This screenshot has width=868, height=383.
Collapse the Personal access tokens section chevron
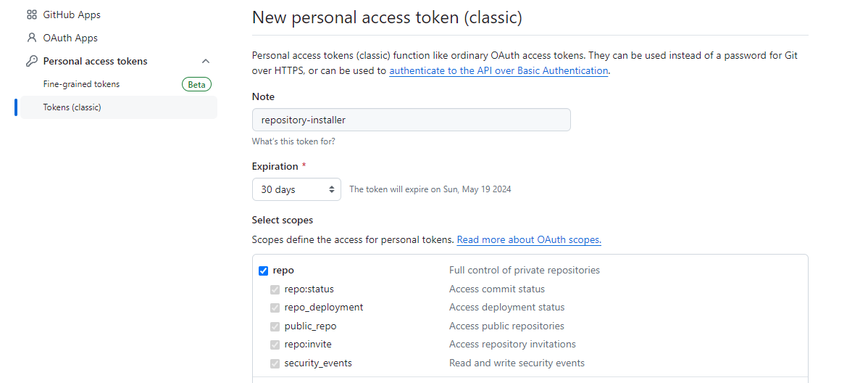[206, 61]
